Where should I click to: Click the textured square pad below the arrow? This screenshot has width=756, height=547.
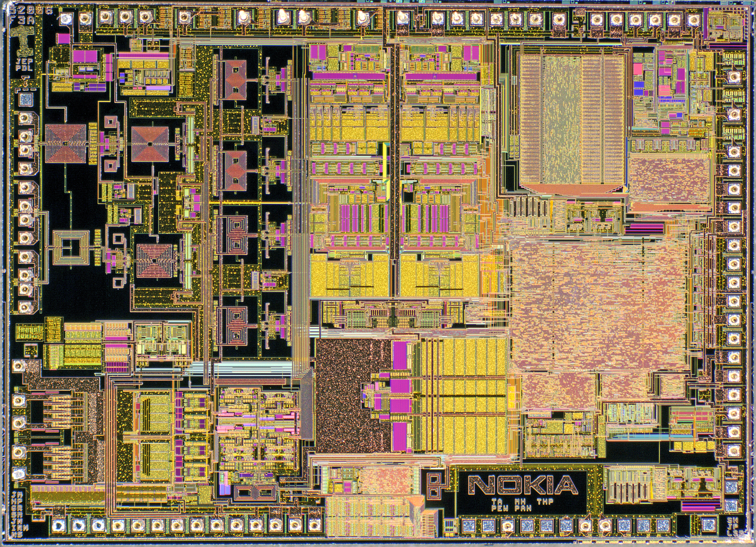click(x=26, y=100)
